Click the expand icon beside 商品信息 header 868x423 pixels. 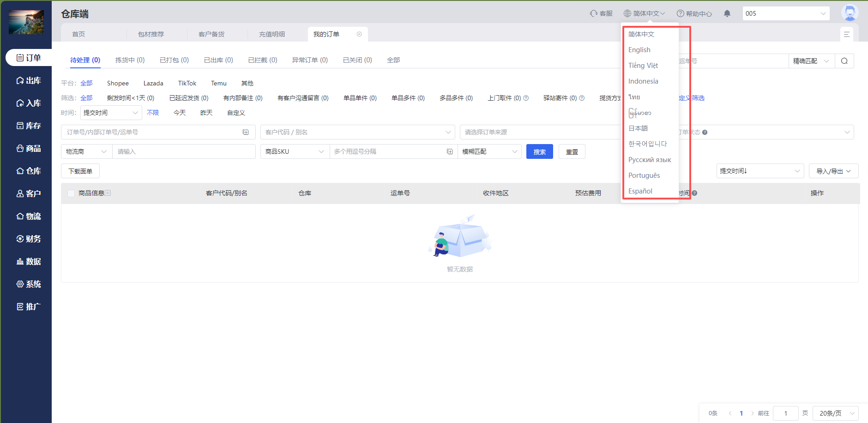click(108, 193)
